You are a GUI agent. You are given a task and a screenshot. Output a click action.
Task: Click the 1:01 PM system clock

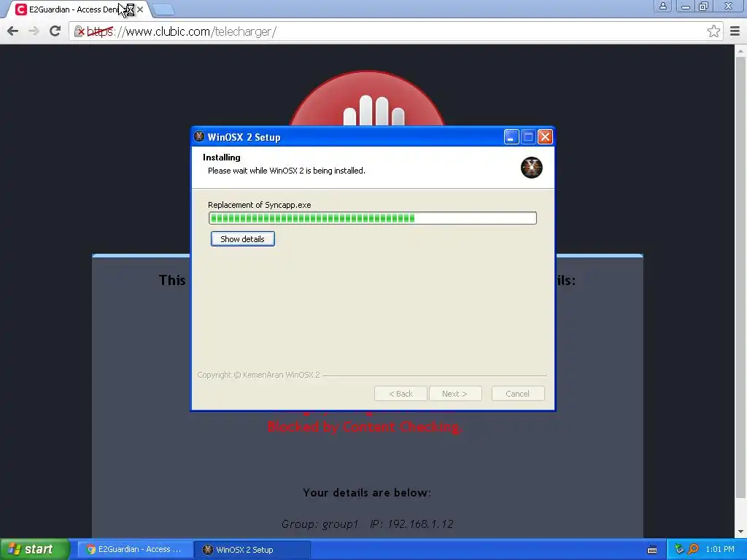pyautogui.click(x=720, y=550)
